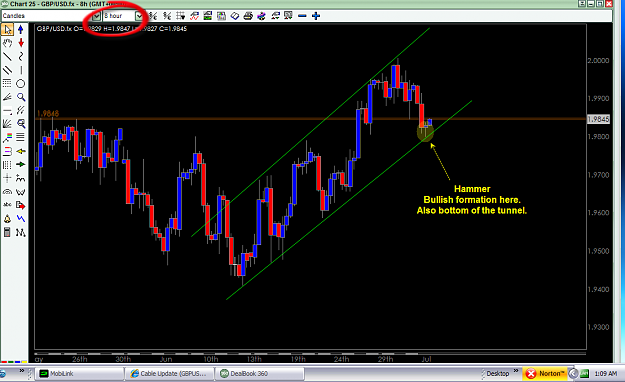625x382 pixels.
Task: Click the 1.9845 current price label
Action: click(x=598, y=119)
